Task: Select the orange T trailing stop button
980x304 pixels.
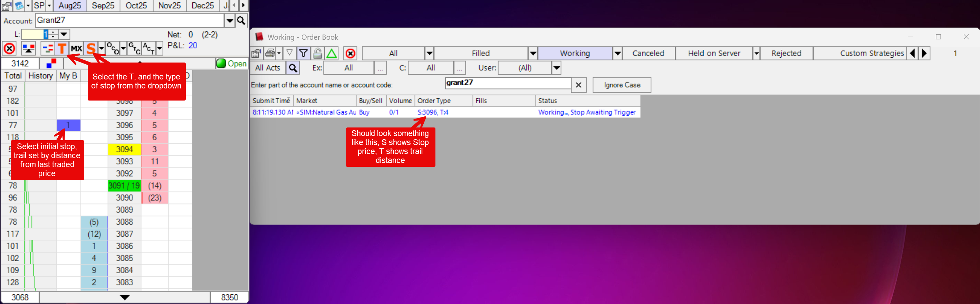Action: click(61, 48)
